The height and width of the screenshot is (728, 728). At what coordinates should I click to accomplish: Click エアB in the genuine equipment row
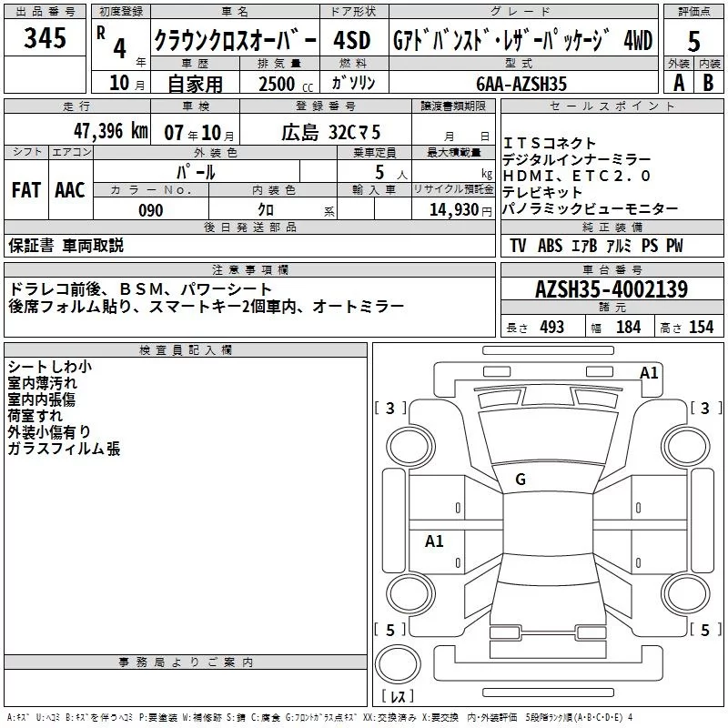[x=584, y=246]
